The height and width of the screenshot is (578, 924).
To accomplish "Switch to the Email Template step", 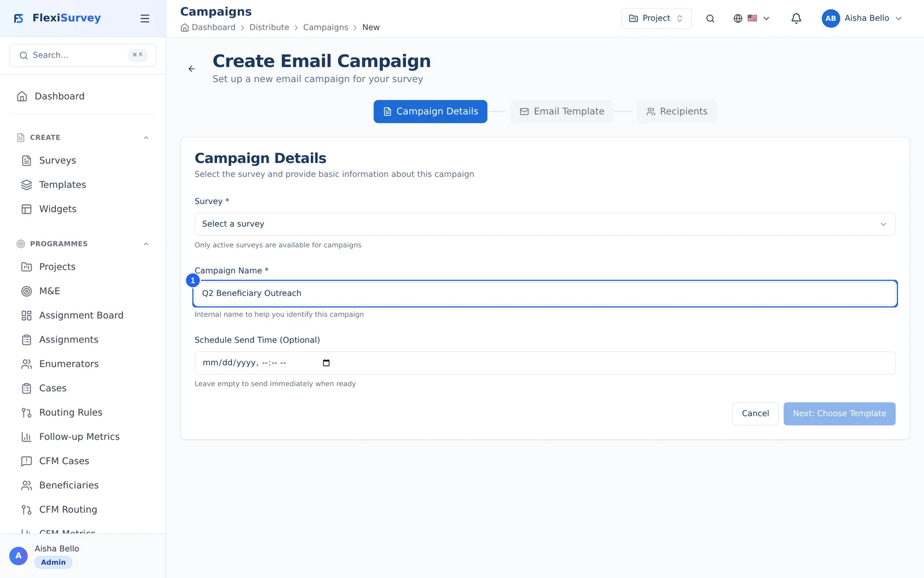I will point(562,112).
